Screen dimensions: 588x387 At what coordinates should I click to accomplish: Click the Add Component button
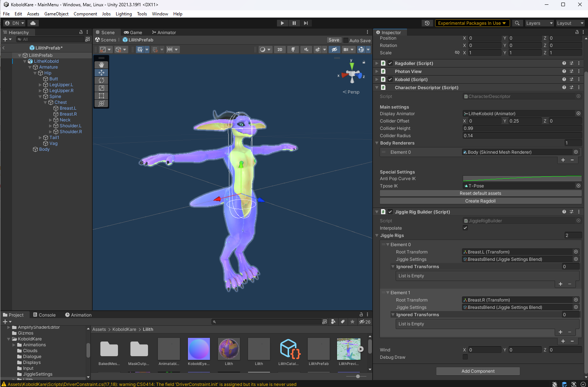point(478,371)
